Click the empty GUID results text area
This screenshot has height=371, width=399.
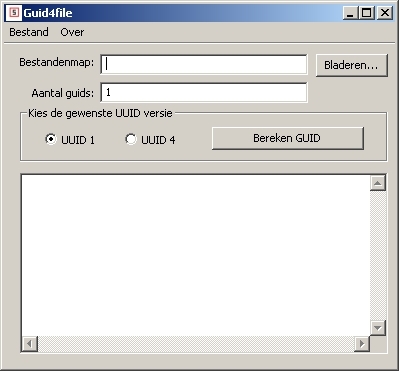coord(196,255)
